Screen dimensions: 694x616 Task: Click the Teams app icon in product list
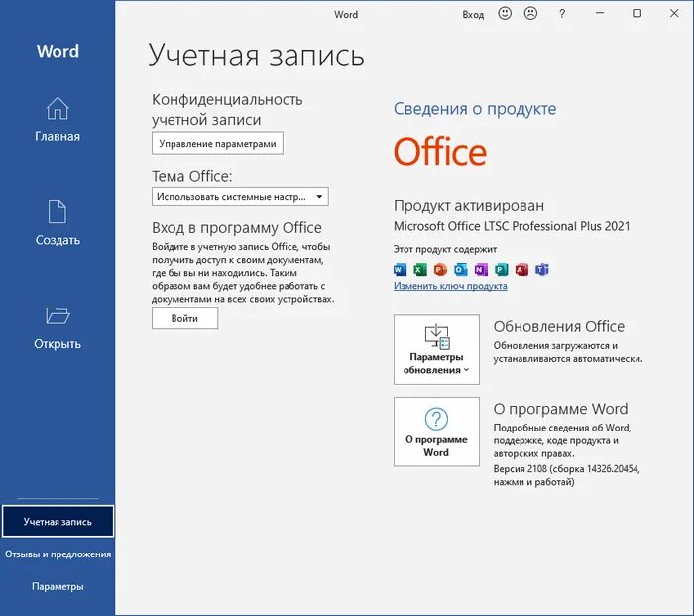pyautogui.click(x=542, y=269)
